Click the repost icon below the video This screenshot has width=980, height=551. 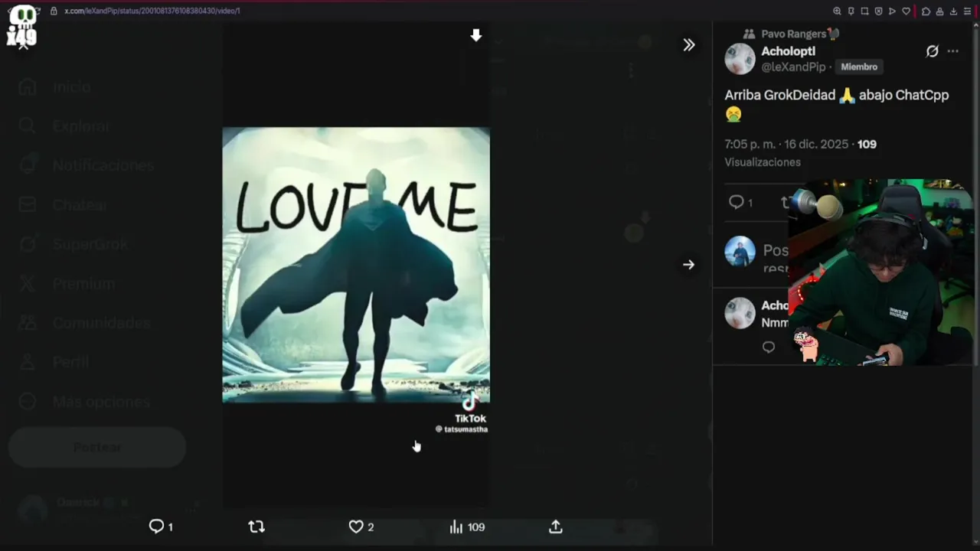pyautogui.click(x=256, y=527)
